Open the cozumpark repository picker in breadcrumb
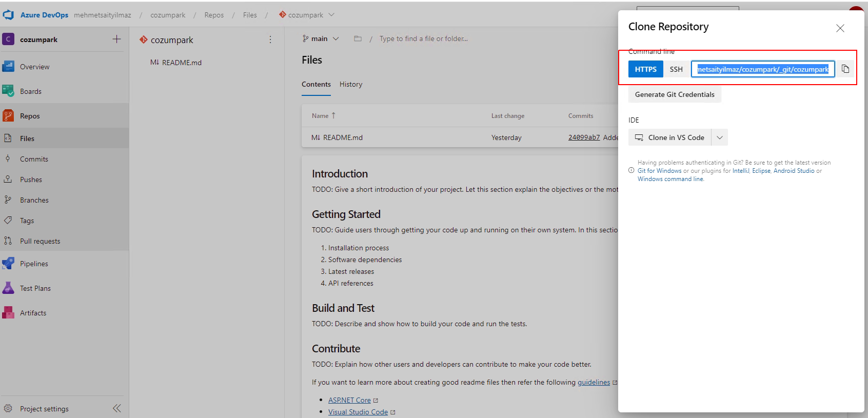This screenshot has height=418, width=868. tap(307, 15)
